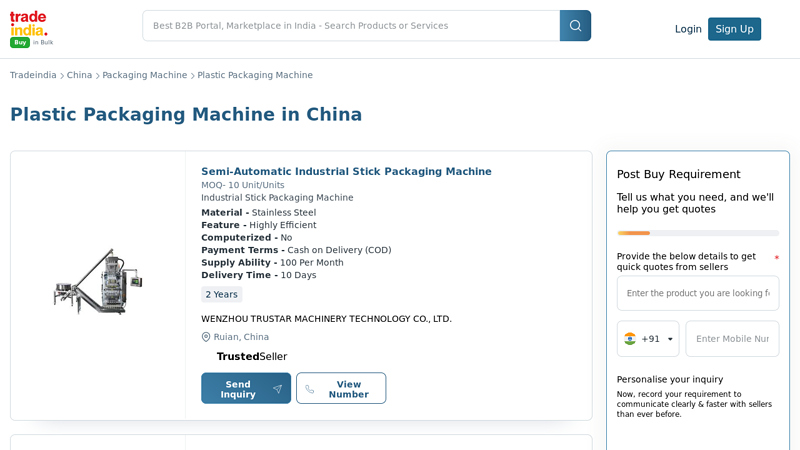800x450 pixels.
Task: Click the TrustedSeller badge
Action: click(252, 357)
